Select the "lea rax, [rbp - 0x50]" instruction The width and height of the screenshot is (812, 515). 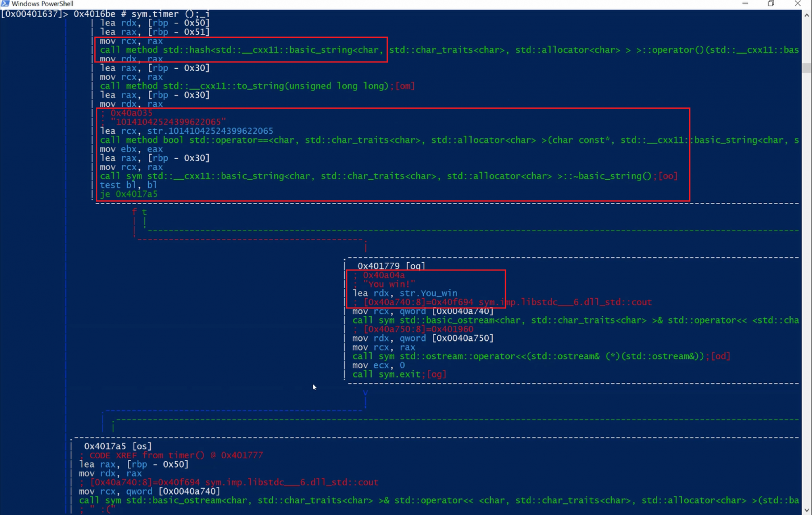[x=134, y=464]
